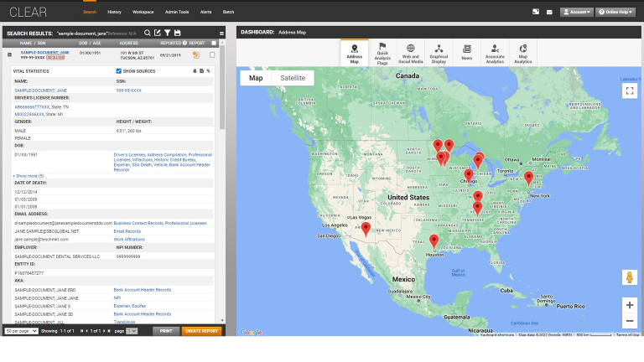Open Associate Analytics view

coord(495,53)
